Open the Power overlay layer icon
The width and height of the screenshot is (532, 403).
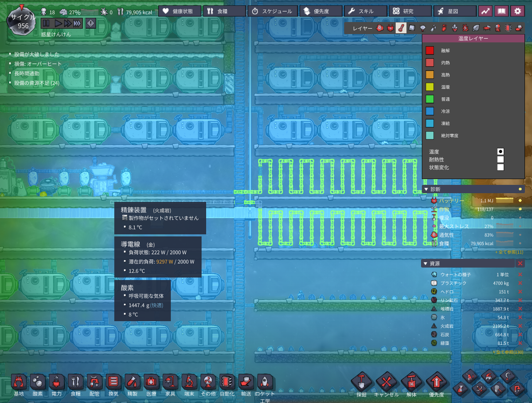coord(390,28)
